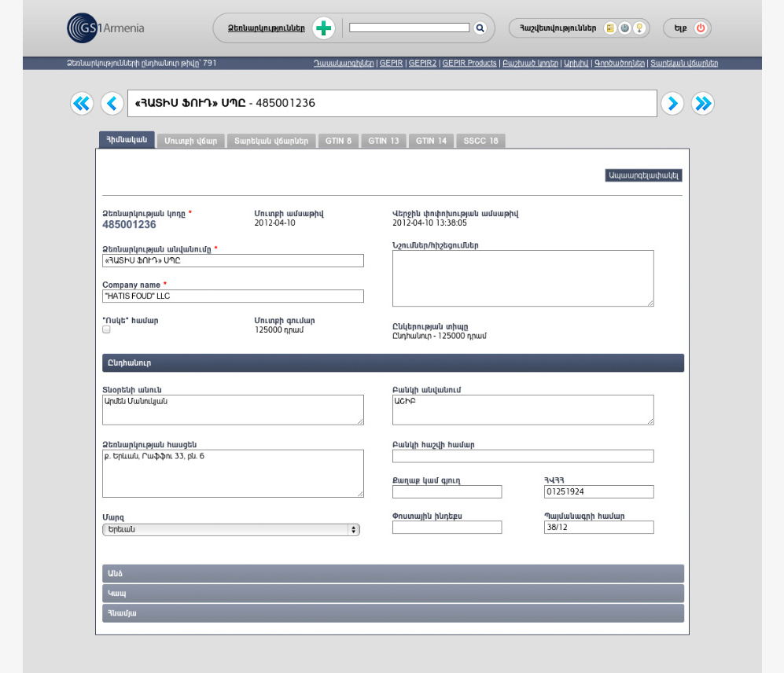Open the clock report icon
The image size is (784, 673).
(624, 28)
